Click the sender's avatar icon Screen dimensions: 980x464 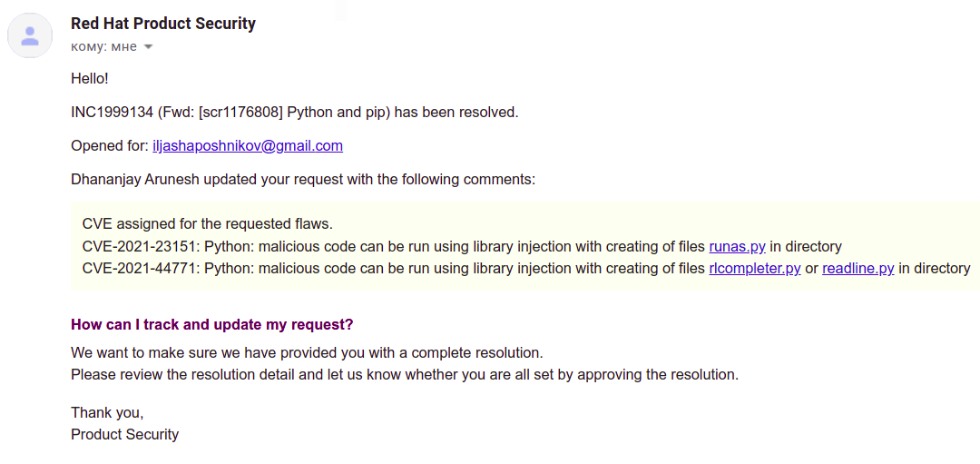30,36
